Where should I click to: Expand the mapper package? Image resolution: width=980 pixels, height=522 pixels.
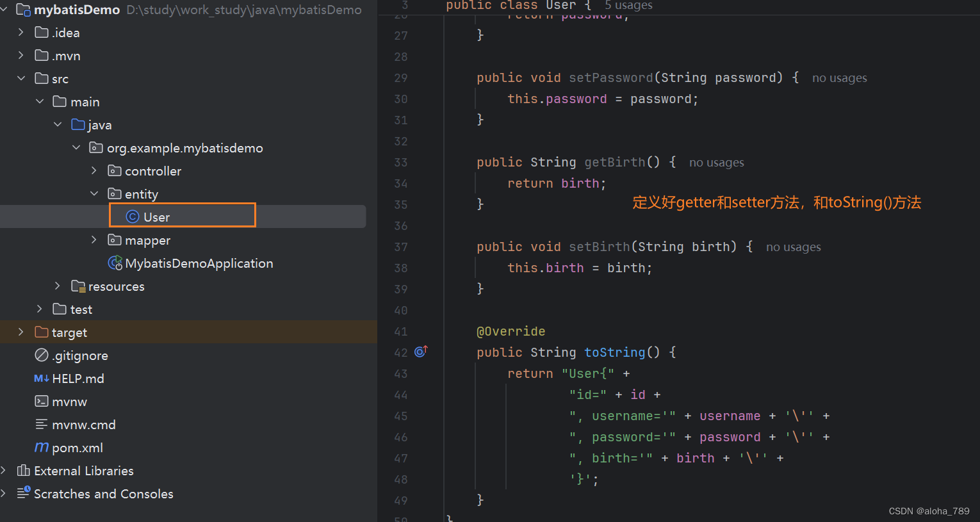pyautogui.click(x=94, y=240)
